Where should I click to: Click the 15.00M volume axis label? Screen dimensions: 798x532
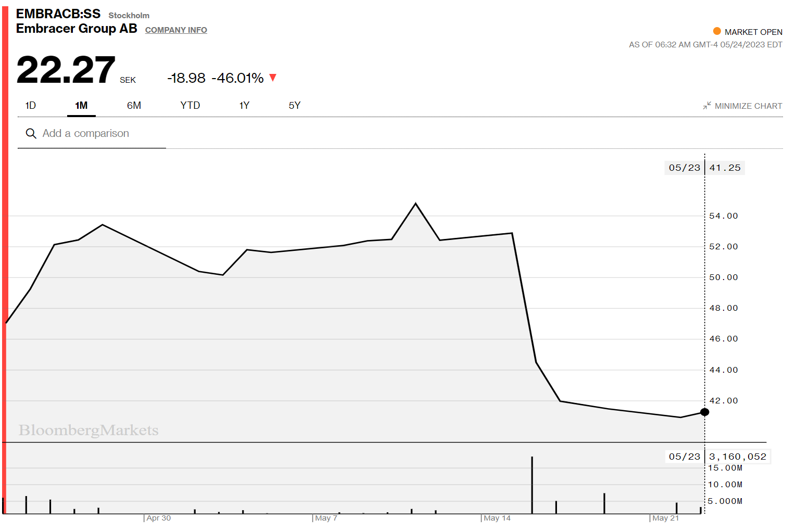click(725, 468)
